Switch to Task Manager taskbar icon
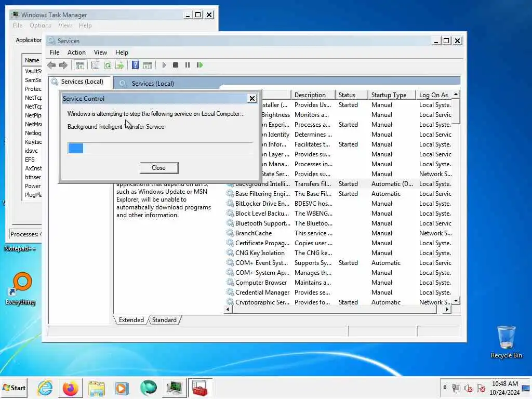Screen dimensions: 532x399 tap(175, 388)
